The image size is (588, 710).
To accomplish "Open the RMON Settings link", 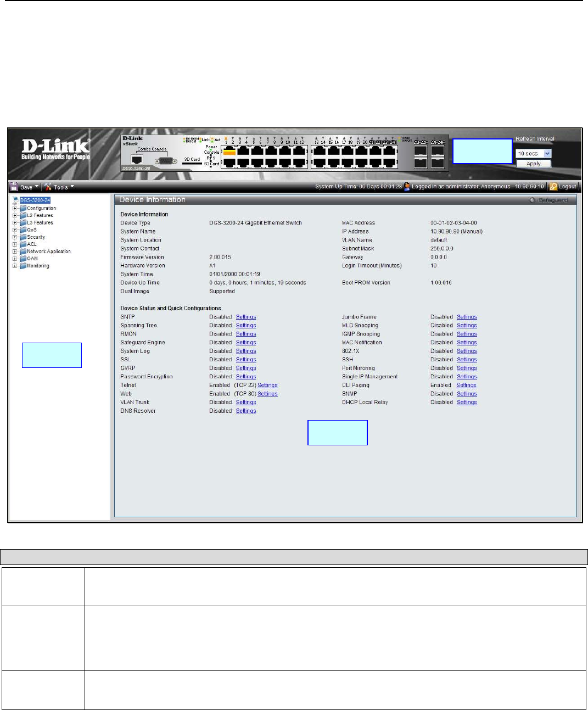I will point(246,334).
